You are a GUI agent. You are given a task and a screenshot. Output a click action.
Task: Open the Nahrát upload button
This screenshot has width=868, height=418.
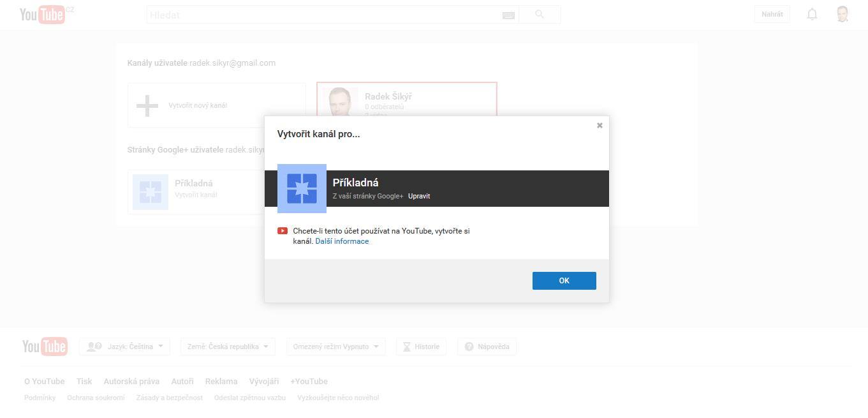[x=772, y=14]
